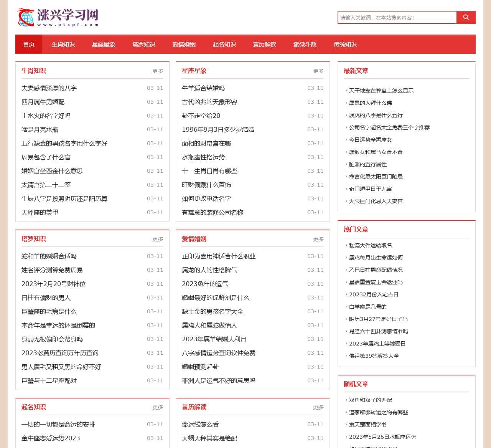Open latest article 公司名字起名大全免费三个字推荐
This screenshot has width=491, height=448.
(x=389, y=127)
